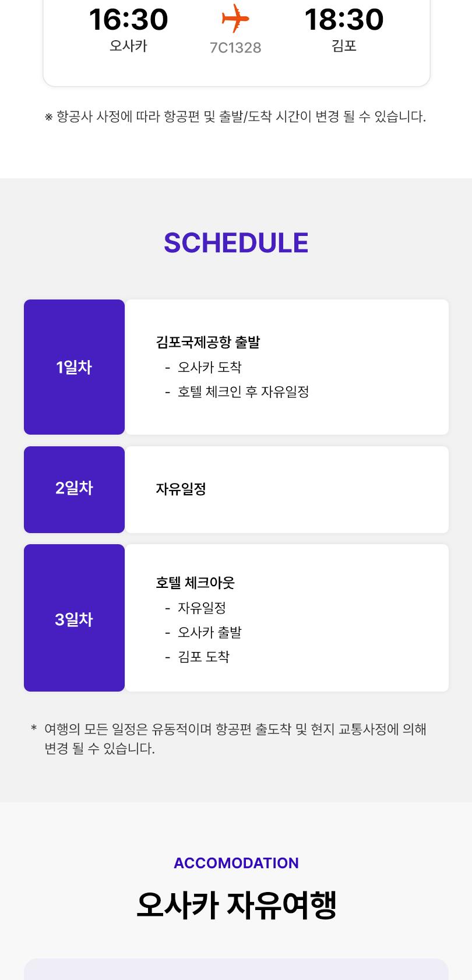Click the 오사카 도착 schedule item

[209, 367]
